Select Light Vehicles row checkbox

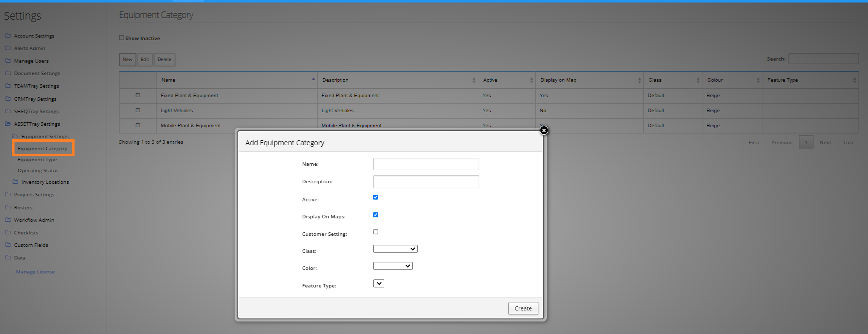tap(138, 110)
